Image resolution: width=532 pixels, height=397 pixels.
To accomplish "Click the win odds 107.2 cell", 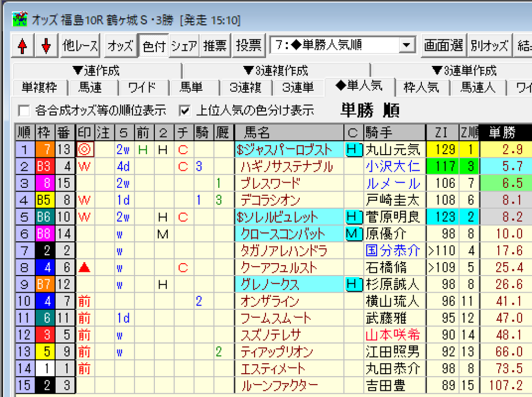I will 506,386.
